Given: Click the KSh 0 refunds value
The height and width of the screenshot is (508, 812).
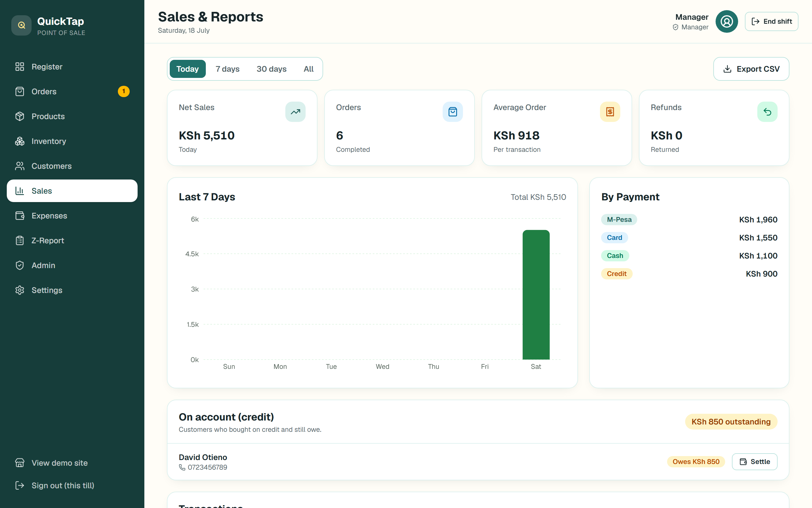Looking at the screenshot, I should [667, 135].
